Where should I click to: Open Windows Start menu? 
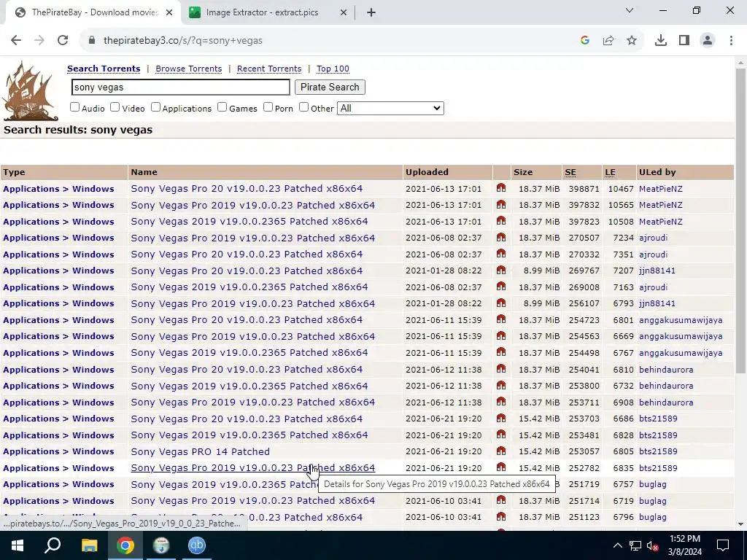point(18,545)
